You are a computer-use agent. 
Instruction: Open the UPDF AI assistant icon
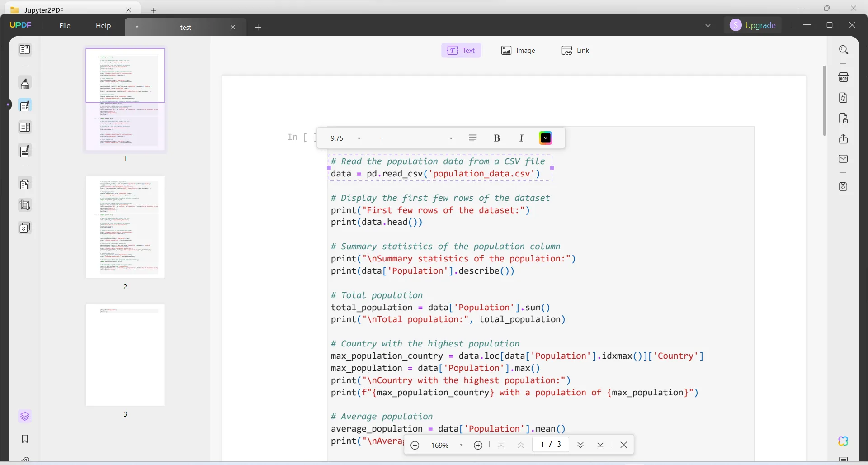843,441
